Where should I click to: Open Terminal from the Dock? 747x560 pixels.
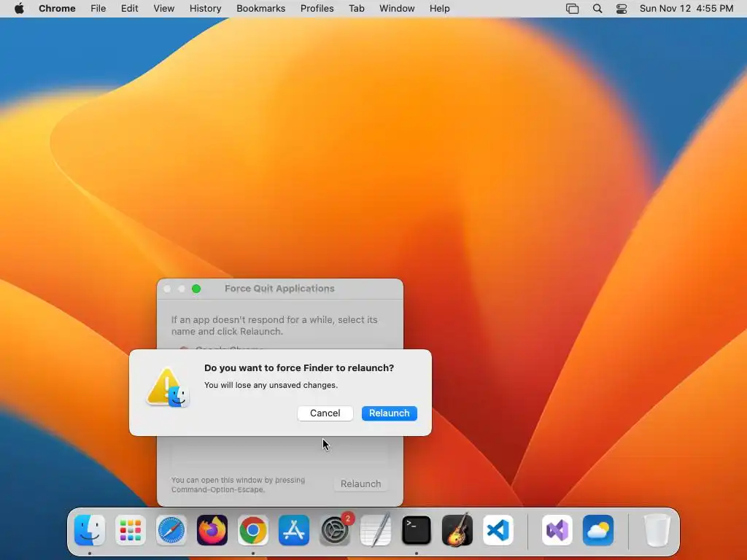tap(417, 530)
